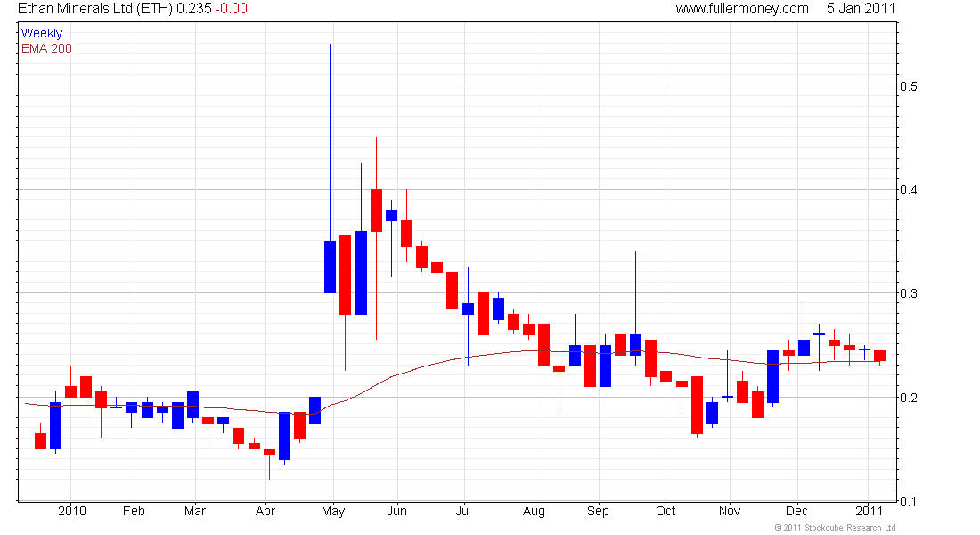Click the 0.5 price axis label
The image size is (980, 535).
pos(909,86)
